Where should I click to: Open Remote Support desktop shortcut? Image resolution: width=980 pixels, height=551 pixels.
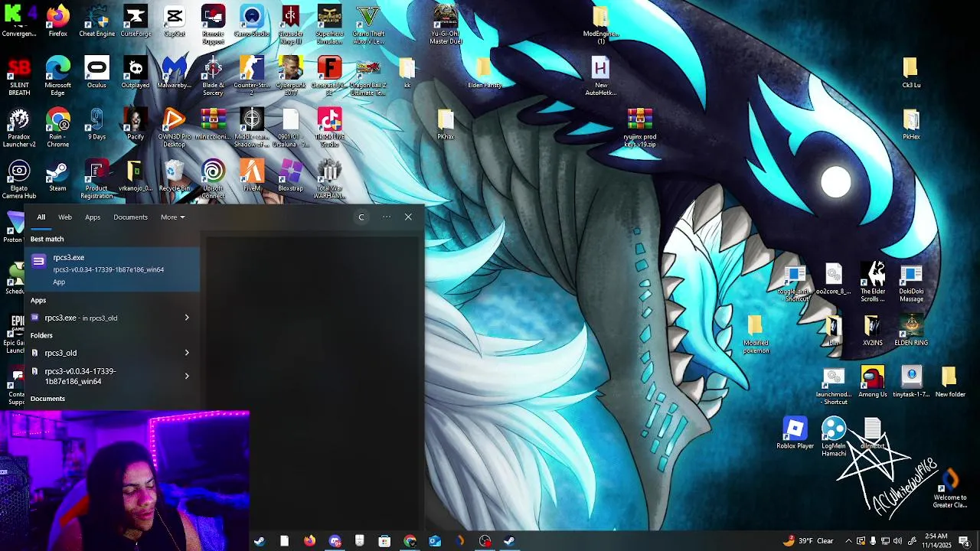click(x=213, y=24)
